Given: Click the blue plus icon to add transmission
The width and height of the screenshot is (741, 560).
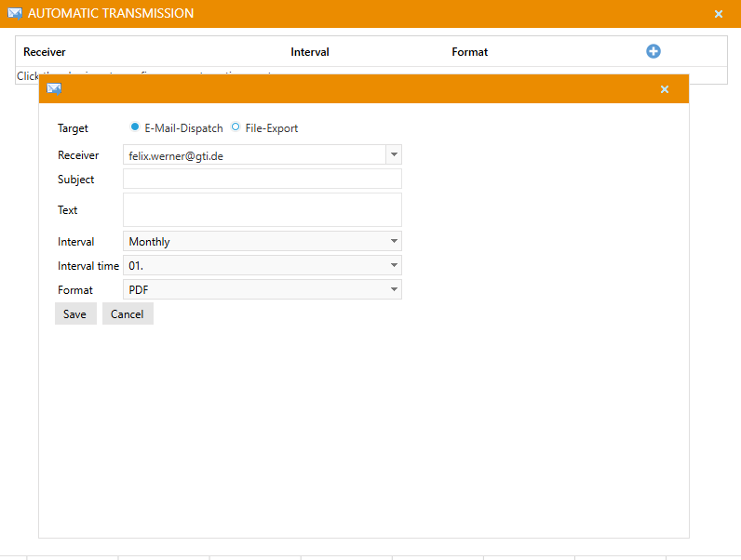Looking at the screenshot, I should point(653,52).
